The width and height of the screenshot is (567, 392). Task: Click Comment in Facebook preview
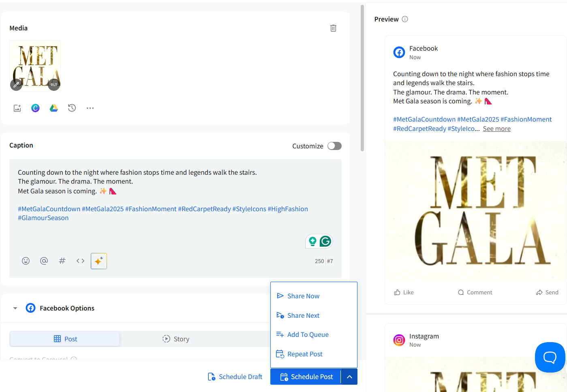475,292
